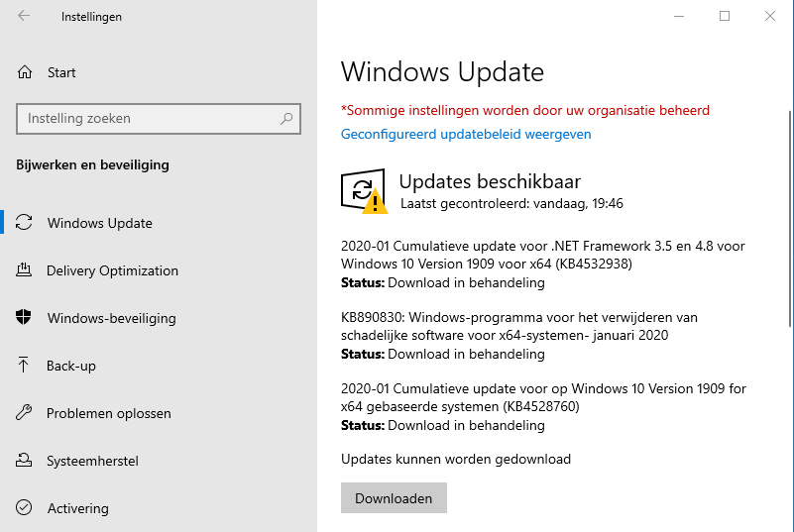
Task: Select Windows-beveiliging in the sidebar
Action: pyautogui.click(x=111, y=318)
